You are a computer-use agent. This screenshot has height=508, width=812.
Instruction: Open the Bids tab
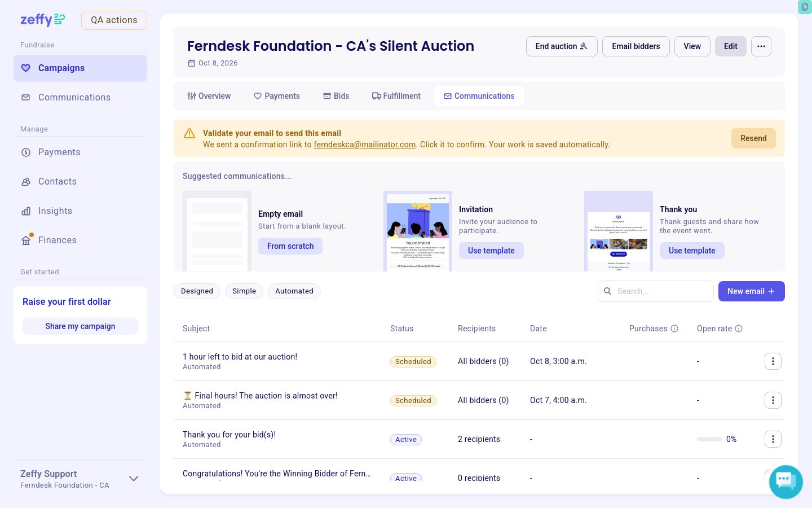336,96
